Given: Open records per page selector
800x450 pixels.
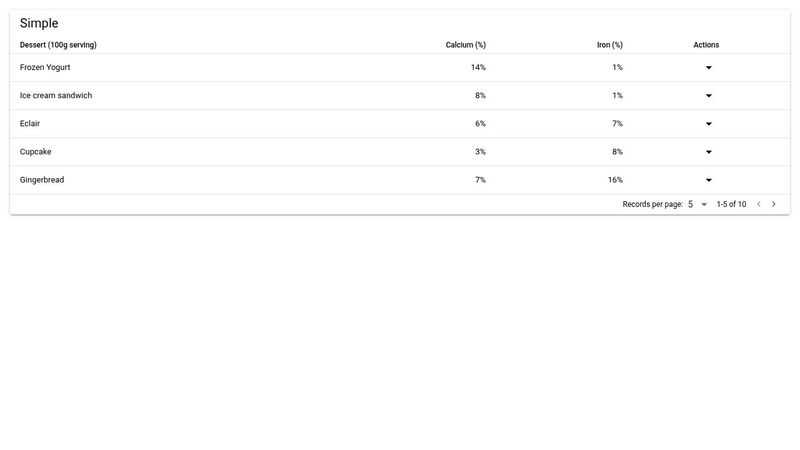Looking at the screenshot, I should tap(697, 204).
